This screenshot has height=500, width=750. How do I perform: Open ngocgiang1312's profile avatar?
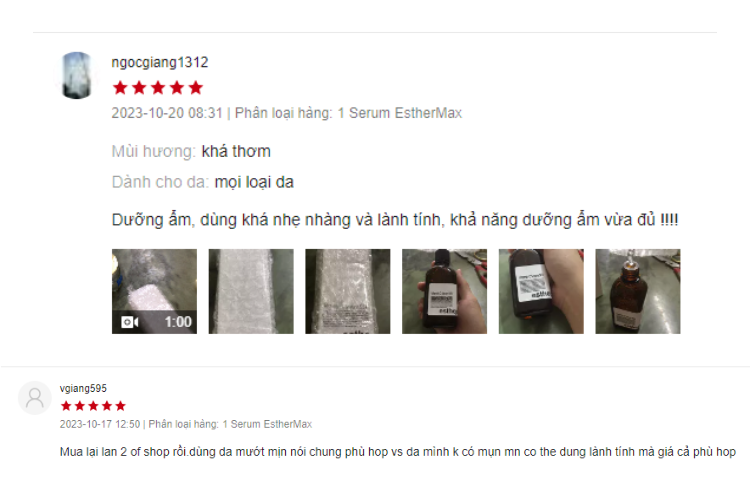click(77, 76)
